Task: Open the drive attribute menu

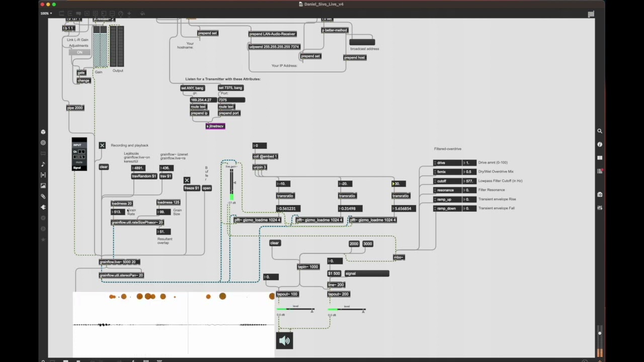Action: click(x=447, y=163)
